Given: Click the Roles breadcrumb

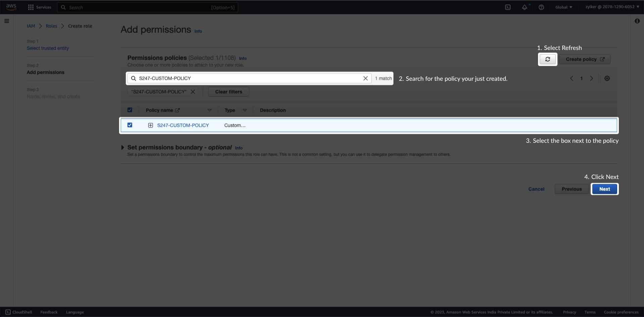Looking at the screenshot, I should (51, 26).
